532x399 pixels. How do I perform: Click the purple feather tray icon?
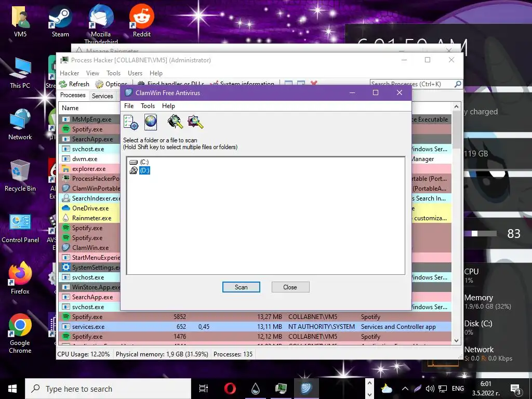point(418,389)
